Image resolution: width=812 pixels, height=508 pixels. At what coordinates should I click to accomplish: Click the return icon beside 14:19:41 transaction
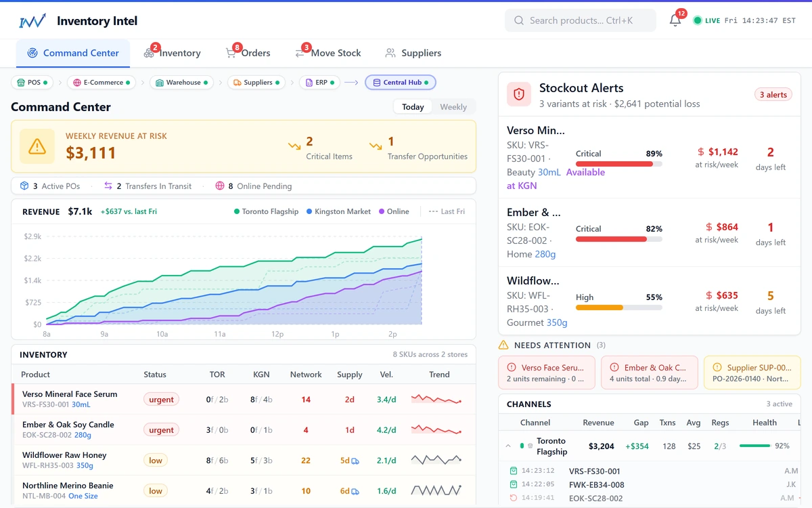tap(514, 498)
